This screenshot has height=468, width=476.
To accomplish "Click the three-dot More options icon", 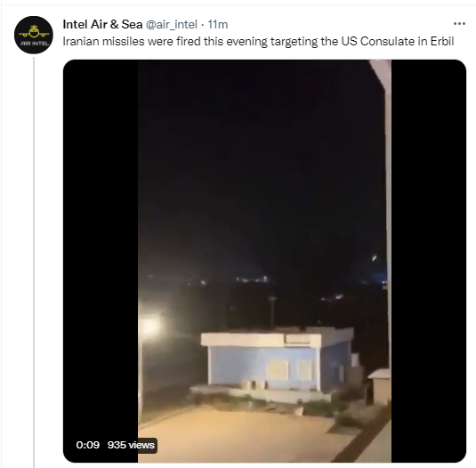I will (459, 24).
